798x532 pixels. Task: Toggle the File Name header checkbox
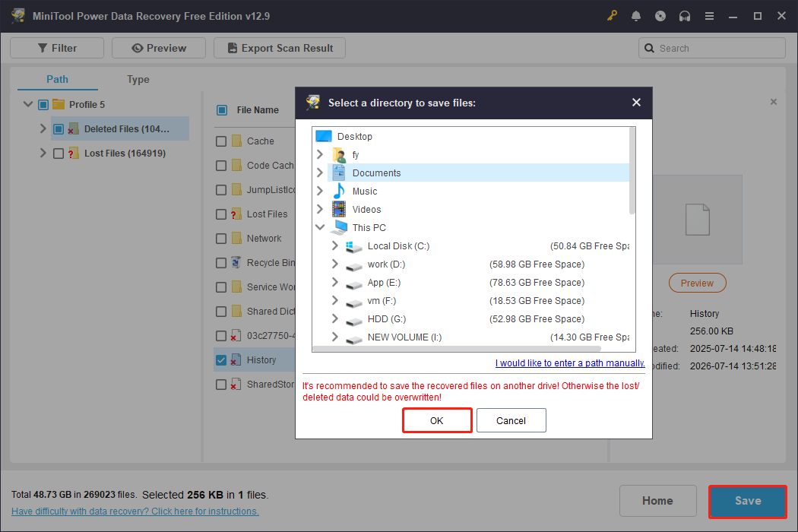tap(221, 110)
